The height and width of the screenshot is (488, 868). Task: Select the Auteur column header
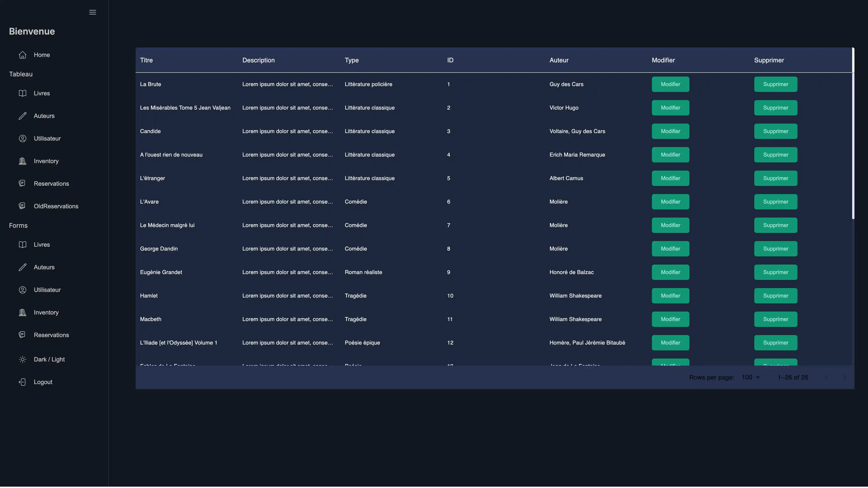tap(559, 60)
